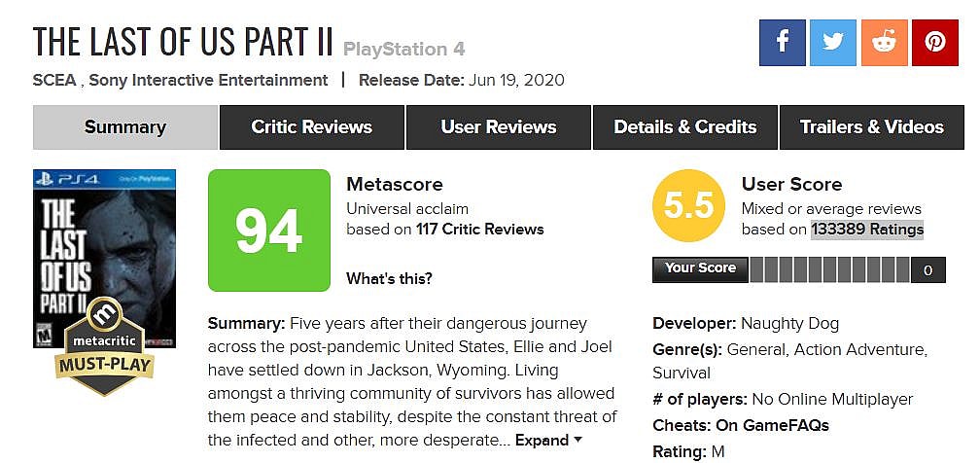Select the Summary tab

coord(124,127)
